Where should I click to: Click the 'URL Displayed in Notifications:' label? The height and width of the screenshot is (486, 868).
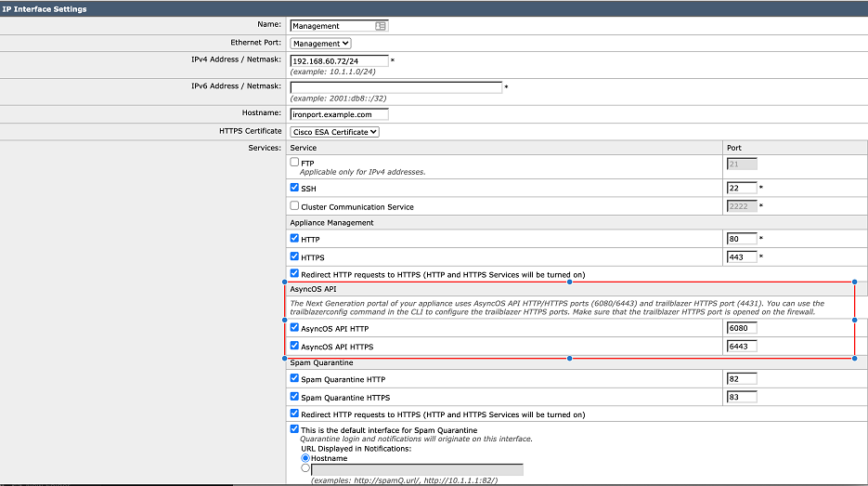click(x=356, y=449)
